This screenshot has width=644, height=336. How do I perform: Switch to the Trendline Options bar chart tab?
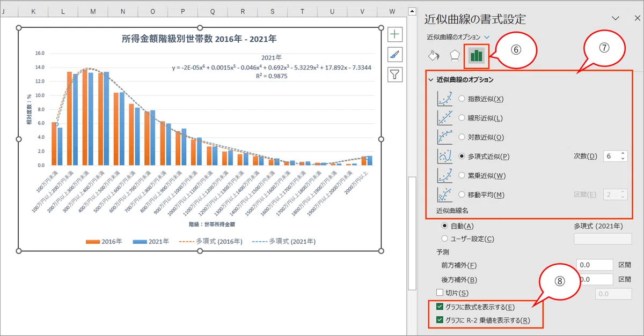coord(475,56)
